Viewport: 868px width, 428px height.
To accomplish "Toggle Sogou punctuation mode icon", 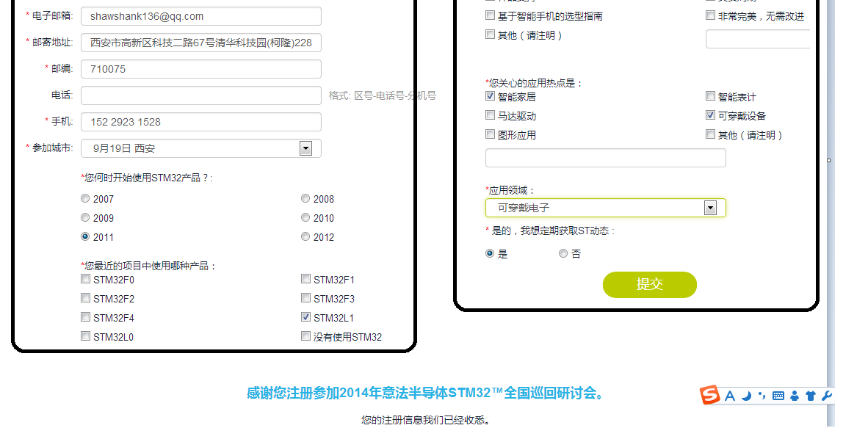I will click(x=762, y=396).
